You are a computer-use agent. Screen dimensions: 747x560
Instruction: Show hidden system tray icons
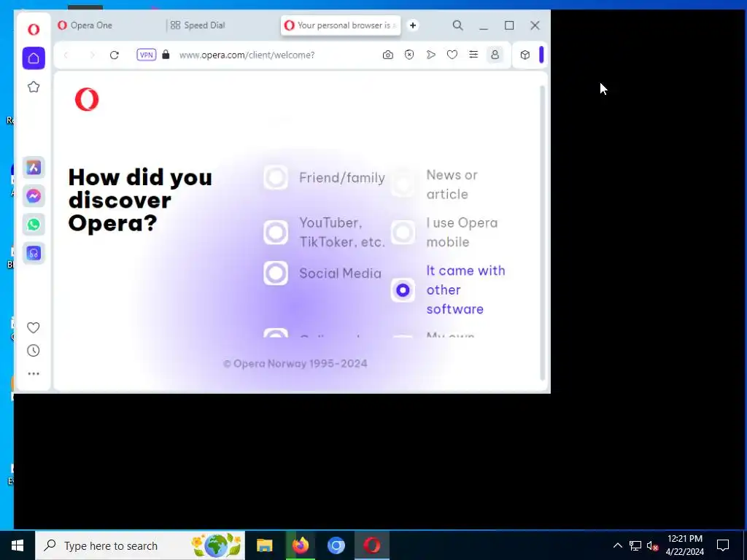(617, 545)
